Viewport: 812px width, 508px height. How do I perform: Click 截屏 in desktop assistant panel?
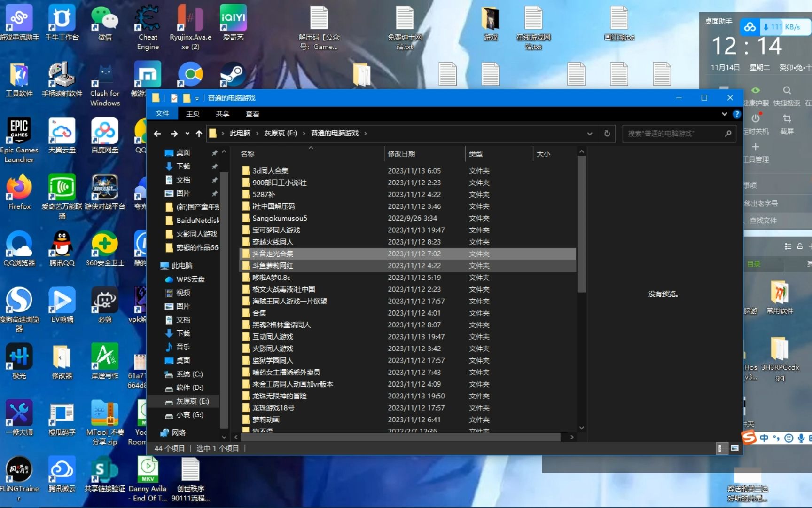pyautogui.click(x=787, y=124)
